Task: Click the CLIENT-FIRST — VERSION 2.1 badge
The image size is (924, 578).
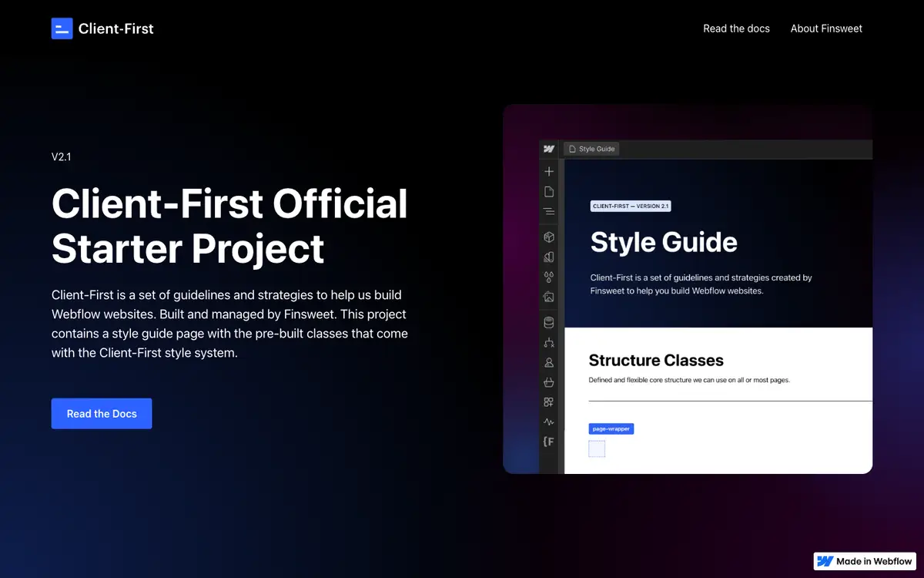Action: coord(631,207)
